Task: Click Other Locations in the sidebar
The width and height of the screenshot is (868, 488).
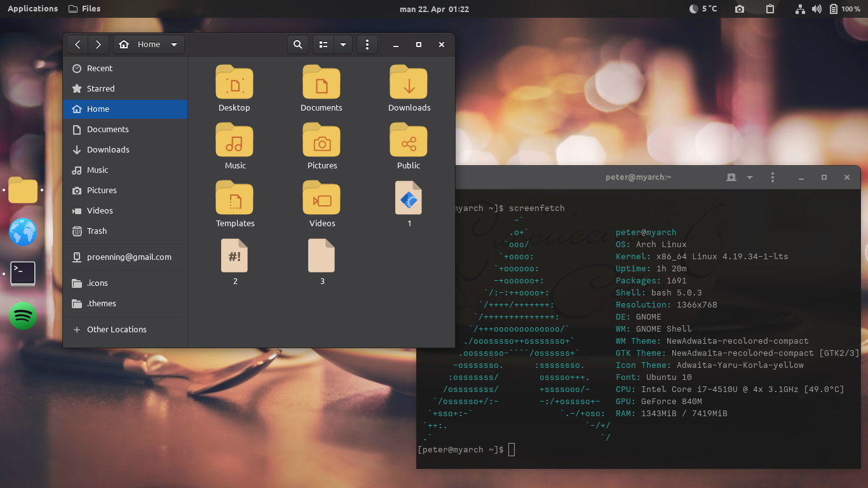Action: 125,329
